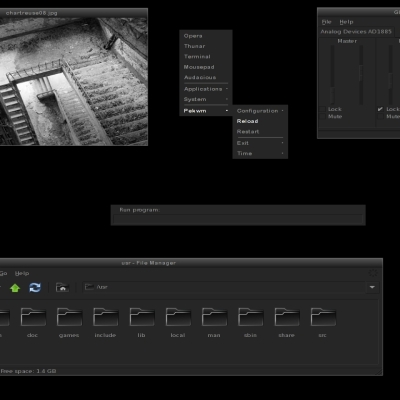
Task: Open the include folder
Action: [105, 323]
